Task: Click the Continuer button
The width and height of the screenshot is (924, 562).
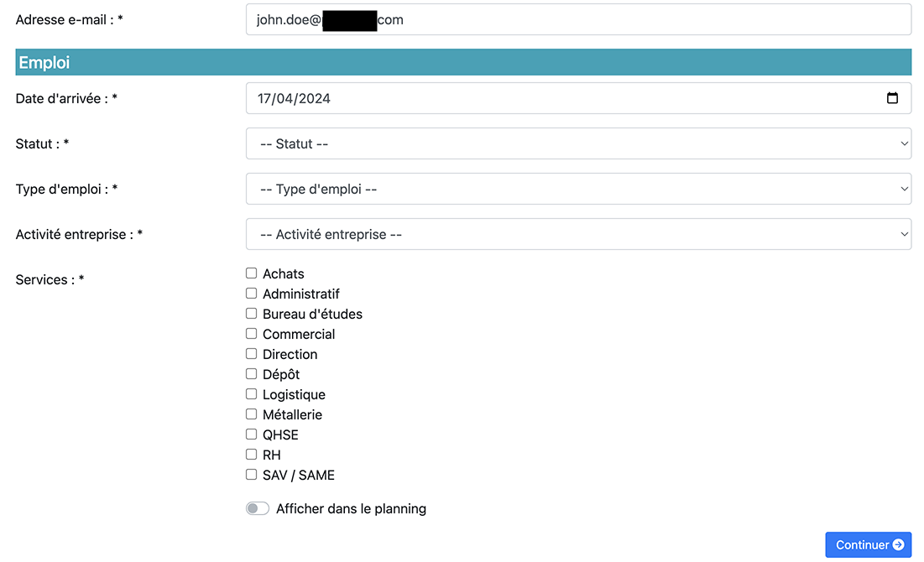Action: click(x=868, y=544)
